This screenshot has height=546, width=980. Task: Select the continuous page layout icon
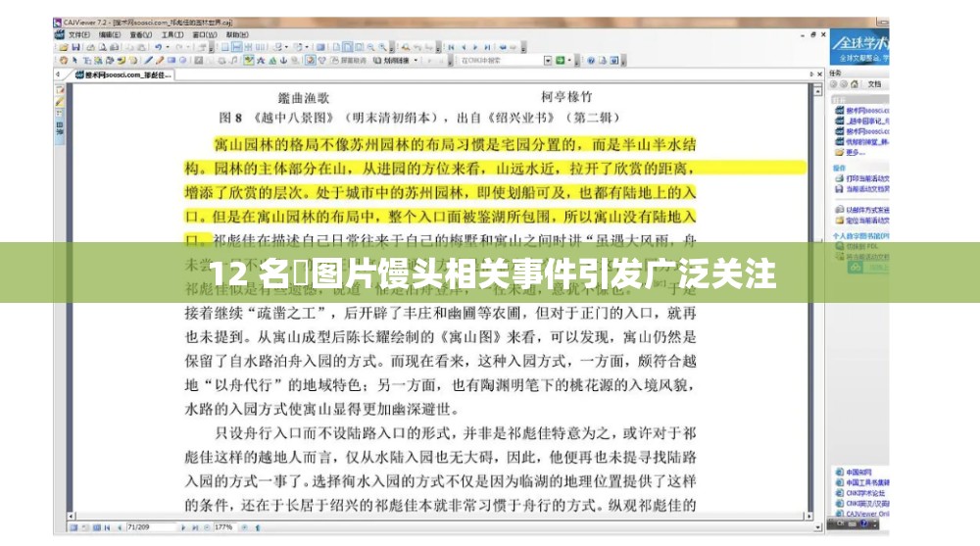[237, 47]
